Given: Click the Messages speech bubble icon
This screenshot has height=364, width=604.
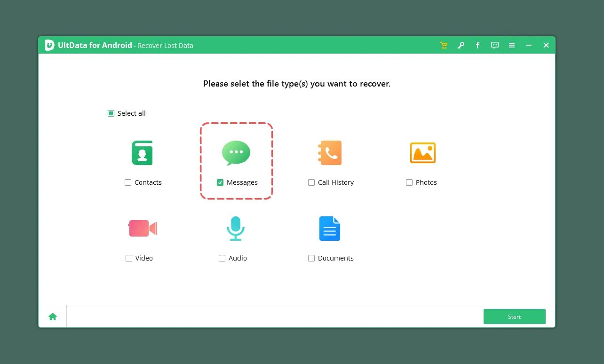Looking at the screenshot, I should [x=236, y=153].
